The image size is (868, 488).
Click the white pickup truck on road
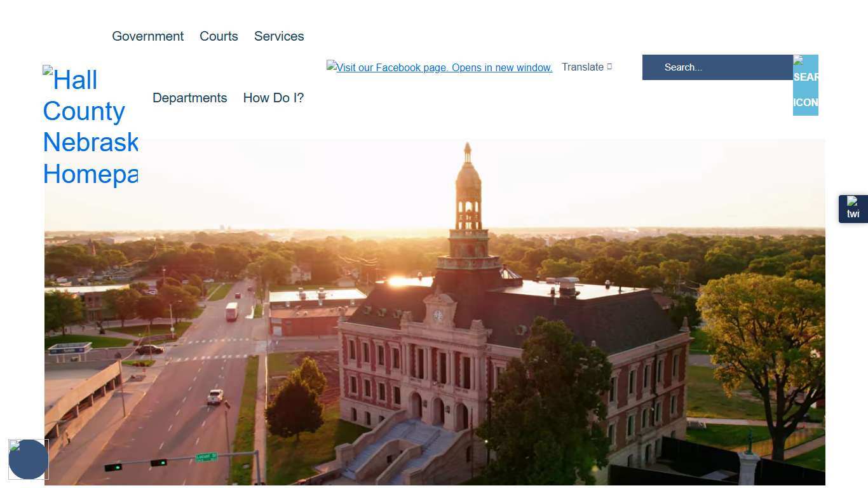[x=215, y=397]
